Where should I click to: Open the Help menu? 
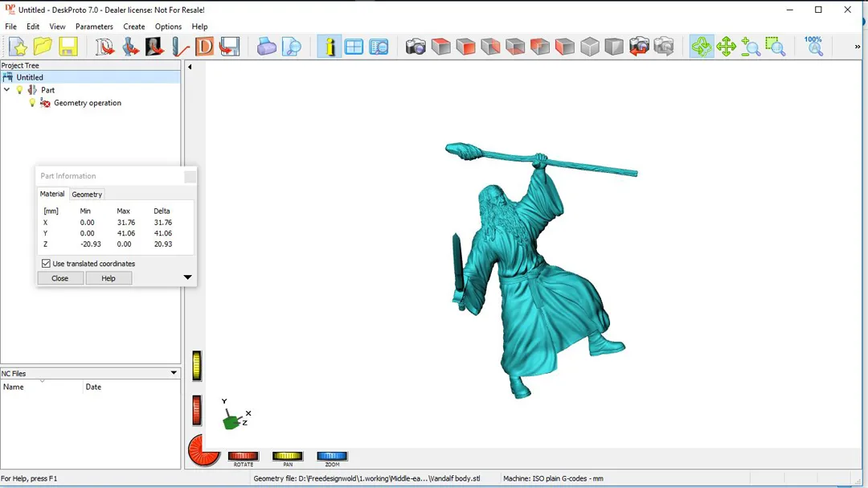(x=199, y=27)
